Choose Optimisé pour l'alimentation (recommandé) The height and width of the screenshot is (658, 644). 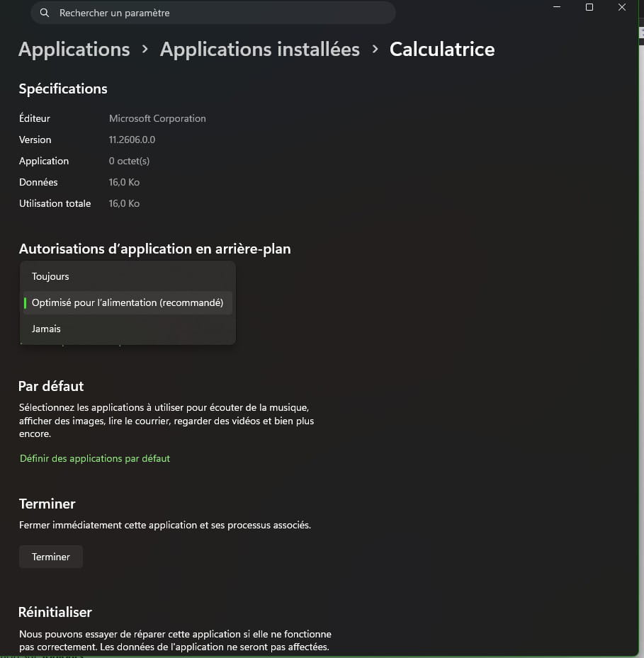(x=128, y=302)
